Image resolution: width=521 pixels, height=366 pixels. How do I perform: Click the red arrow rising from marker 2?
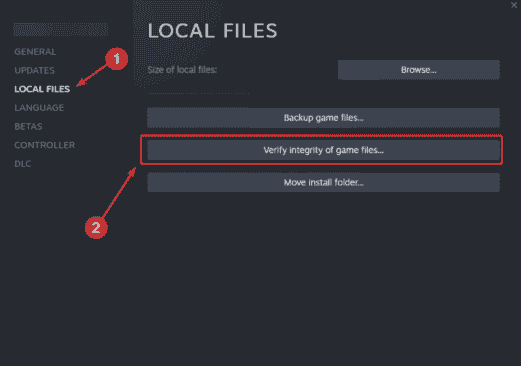coord(119,193)
